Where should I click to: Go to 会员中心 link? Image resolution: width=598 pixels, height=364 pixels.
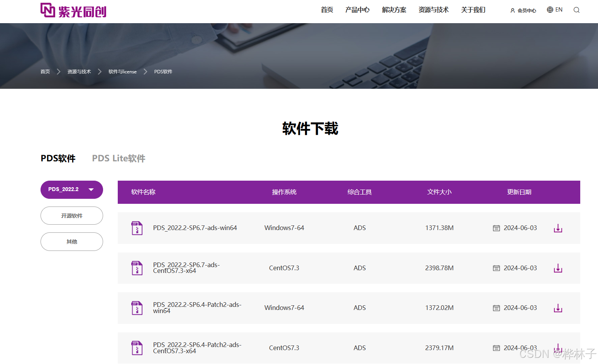pyautogui.click(x=527, y=10)
